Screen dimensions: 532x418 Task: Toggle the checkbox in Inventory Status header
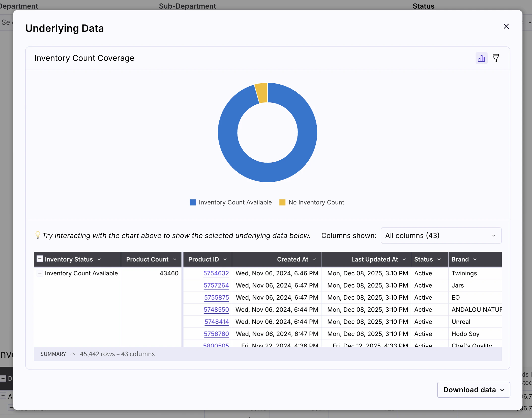tap(40, 259)
